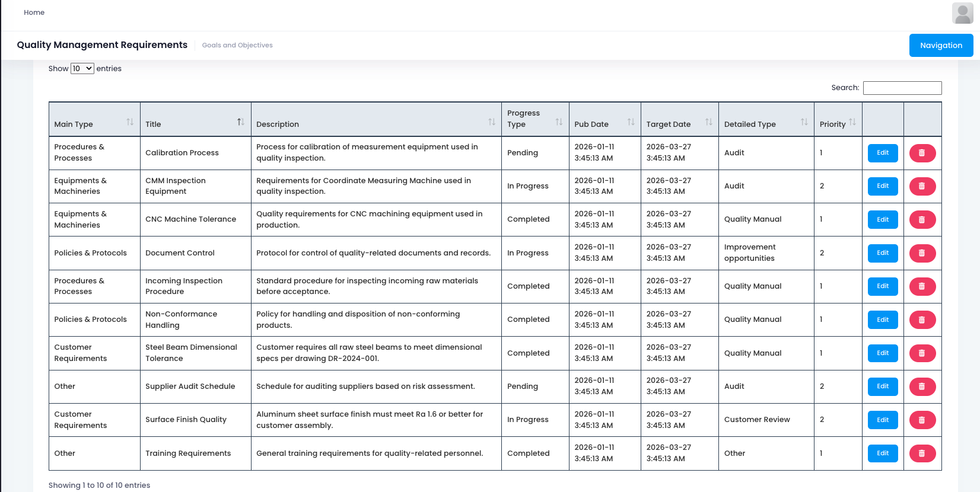The width and height of the screenshot is (980, 492).
Task: Remove the Supplier Audit Schedule row
Action: (x=922, y=386)
